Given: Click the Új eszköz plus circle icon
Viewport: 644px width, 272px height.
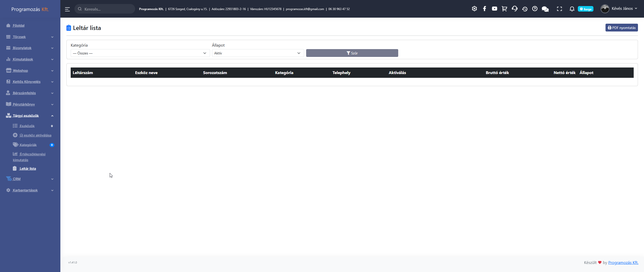Looking at the screenshot, I should pyautogui.click(x=15, y=135).
